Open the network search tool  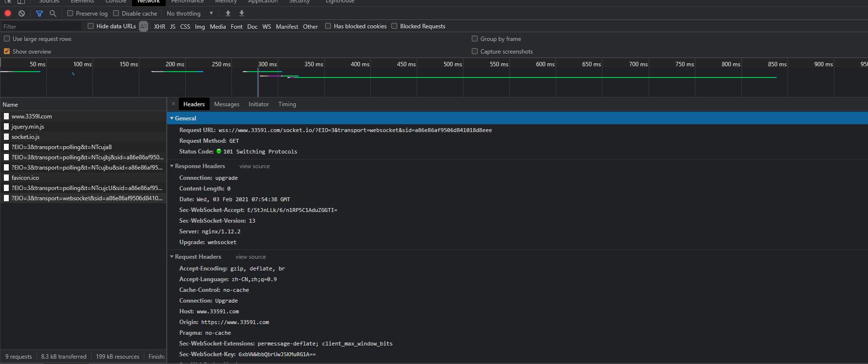click(x=53, y=13)
